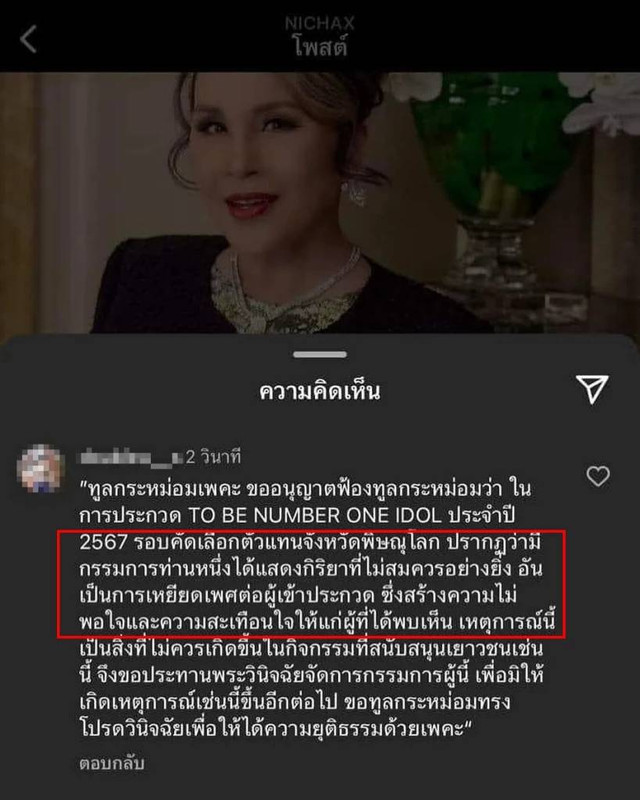Go back using the arrow icon

[28, 39]
